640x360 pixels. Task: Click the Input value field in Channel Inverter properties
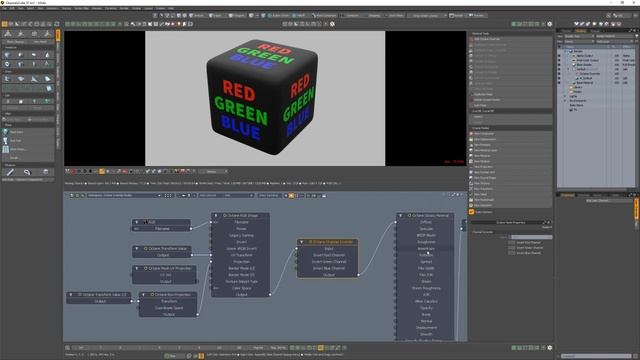coord(532,237)
